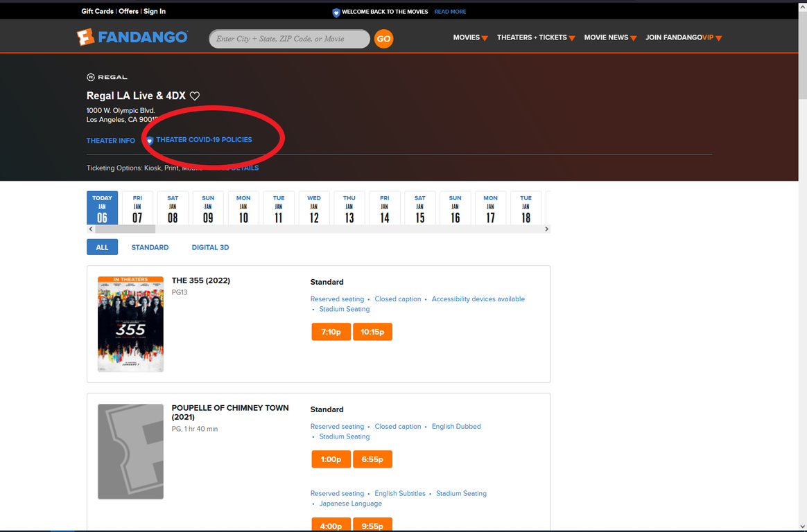807x532 pixels.
Task: Select Today Jan 06 date
Action: [102, 208]
